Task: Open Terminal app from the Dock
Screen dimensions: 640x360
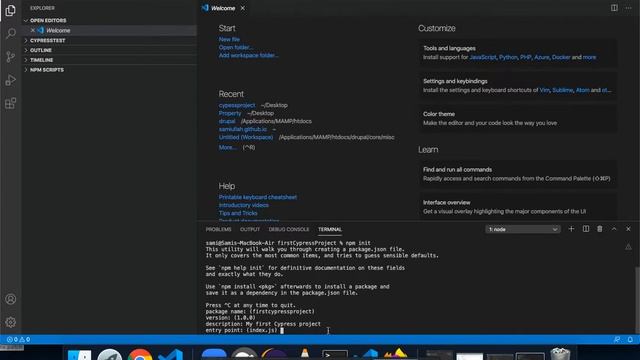Action: point(335,355)
